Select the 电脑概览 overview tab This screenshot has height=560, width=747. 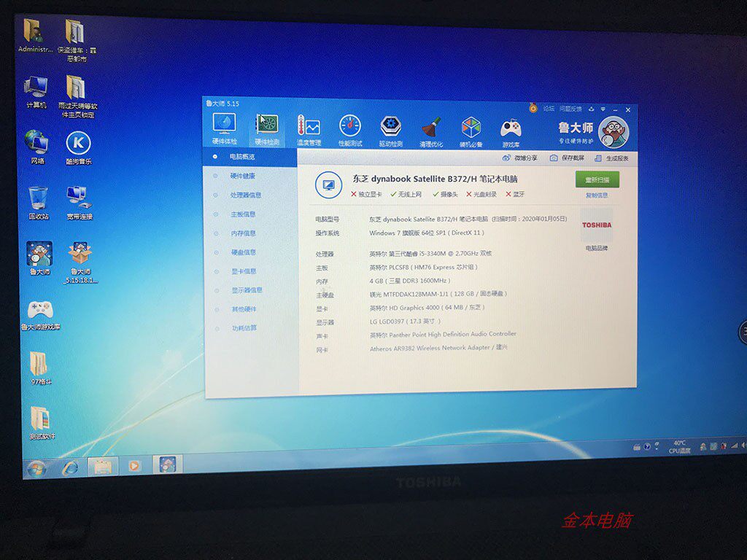click(x=250, y=157)
